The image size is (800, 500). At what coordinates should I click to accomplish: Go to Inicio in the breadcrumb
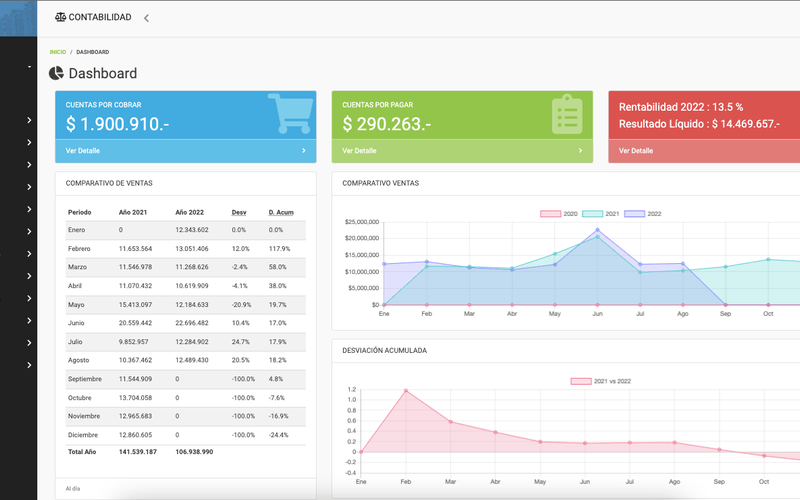tap(58, 52)
